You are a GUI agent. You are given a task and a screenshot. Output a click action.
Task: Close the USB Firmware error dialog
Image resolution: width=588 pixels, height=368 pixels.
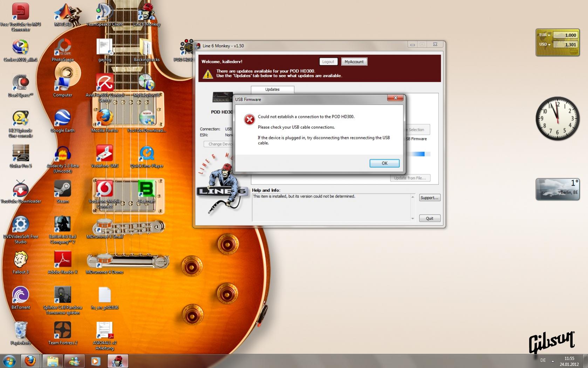[395, 98]
